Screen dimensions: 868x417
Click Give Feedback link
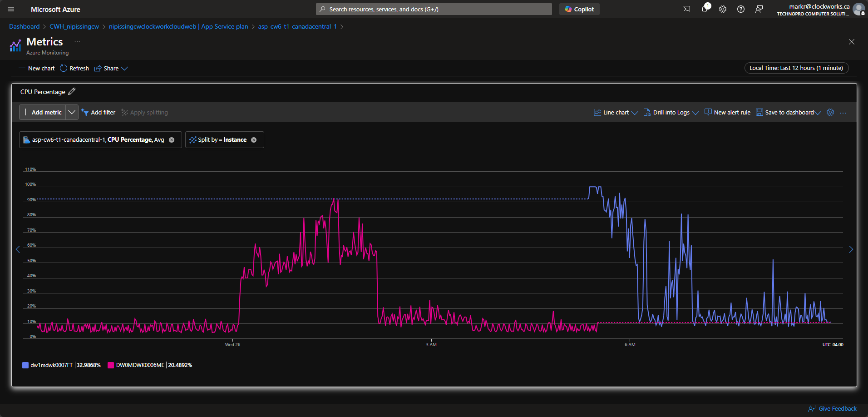click(832, 408)
